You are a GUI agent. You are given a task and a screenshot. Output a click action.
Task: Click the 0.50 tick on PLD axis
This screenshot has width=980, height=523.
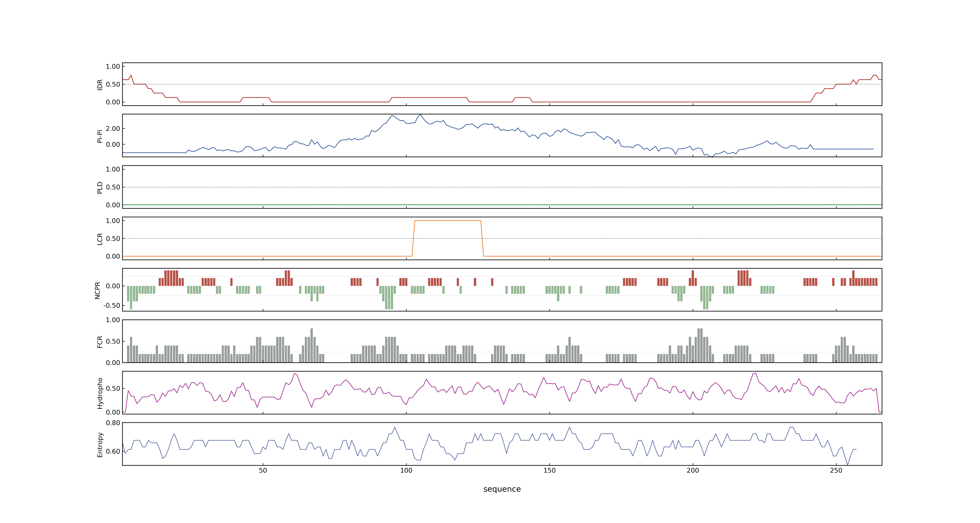113,187
